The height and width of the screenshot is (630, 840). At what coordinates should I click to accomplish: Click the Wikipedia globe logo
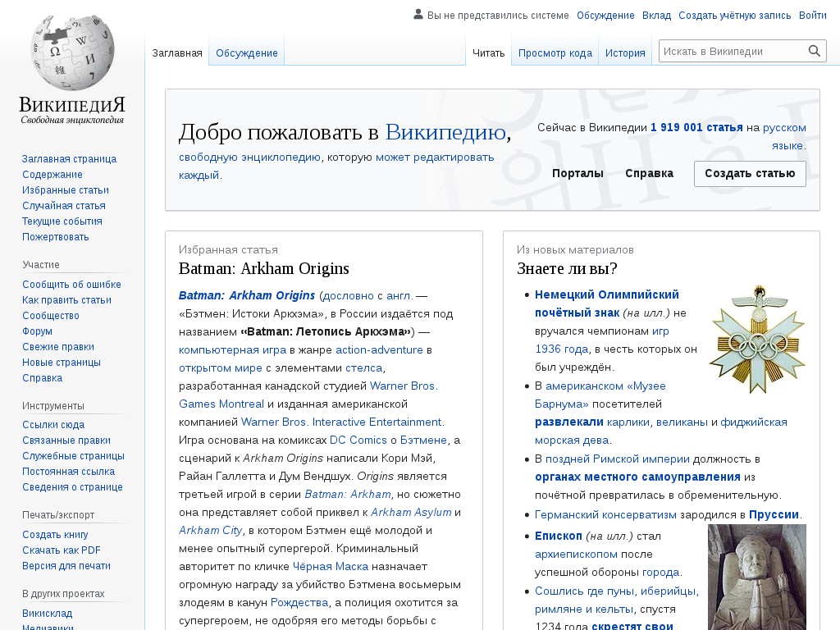point(72,52)
